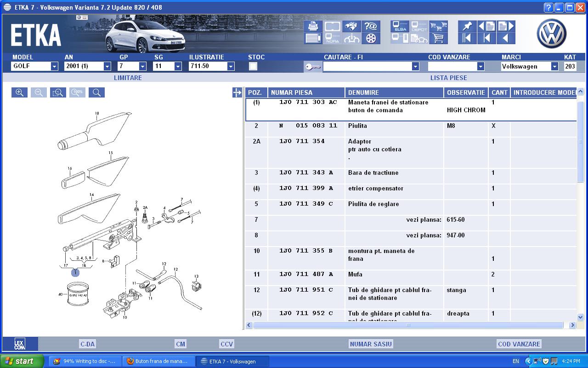Open the vehicle info icon with letter i
The height and width of the screenshot is (368, 588).
[352, 38]
